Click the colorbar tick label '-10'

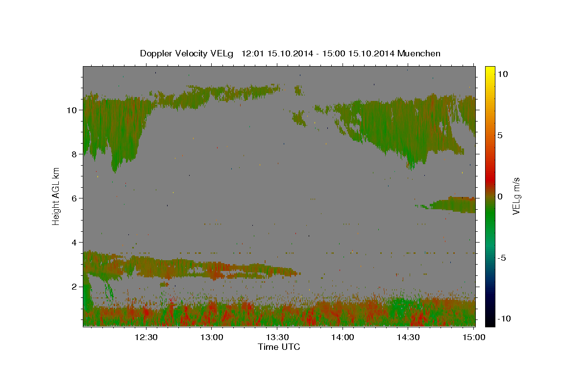tap(503, 319)
